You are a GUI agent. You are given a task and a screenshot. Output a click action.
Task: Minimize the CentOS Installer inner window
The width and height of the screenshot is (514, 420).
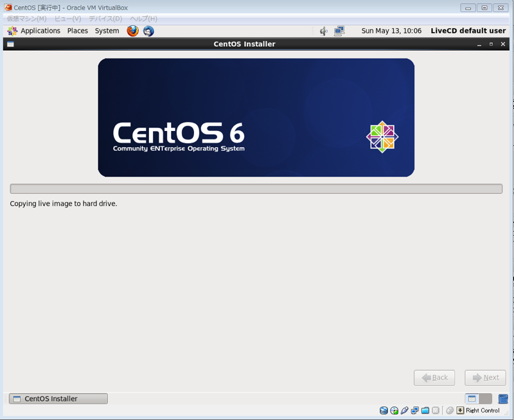[x=479, y=44]
